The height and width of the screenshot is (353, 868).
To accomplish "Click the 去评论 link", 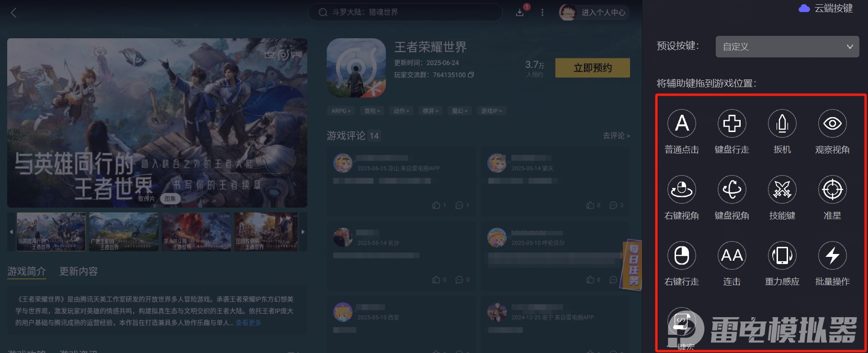I will pos(616,136).
